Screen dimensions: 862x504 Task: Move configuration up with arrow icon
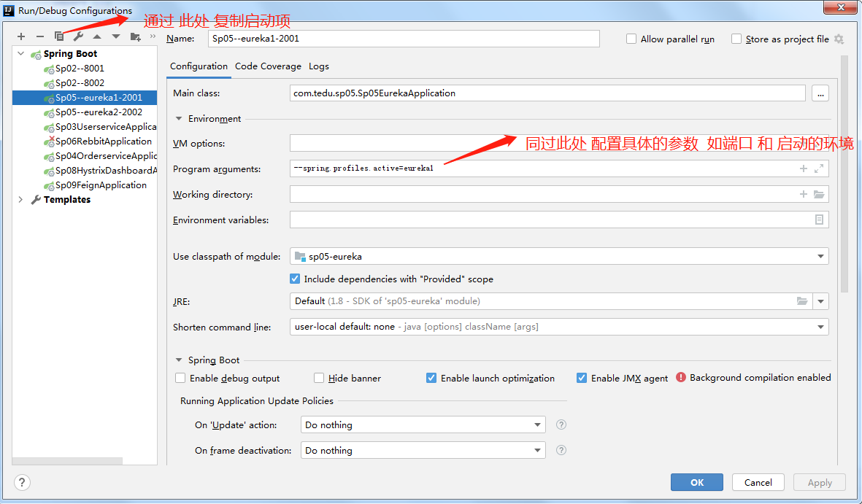[x=97, y=36]
